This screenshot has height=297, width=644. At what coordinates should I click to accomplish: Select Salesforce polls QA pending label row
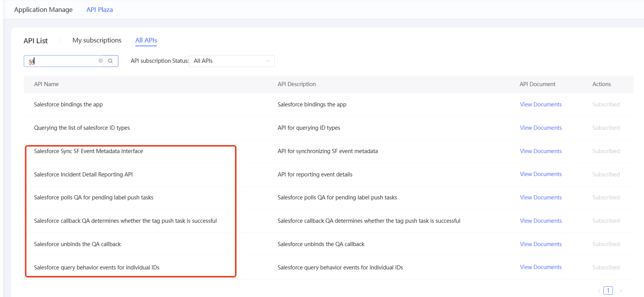coord(329,197)
